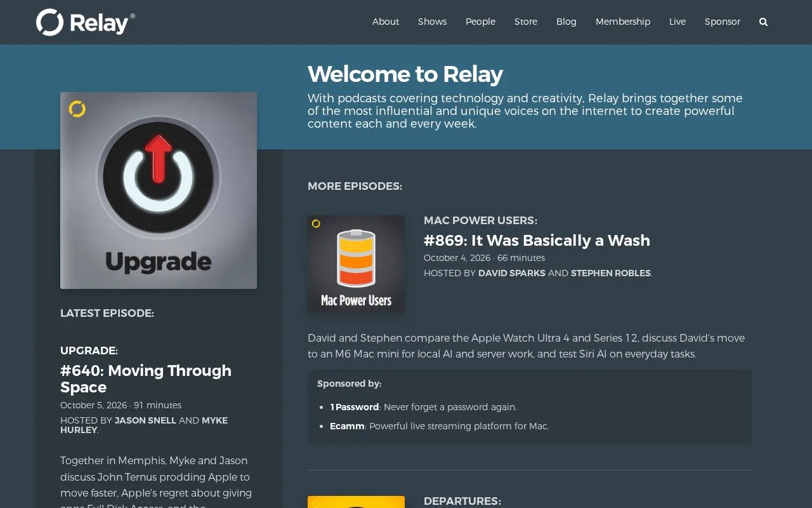Screen dimensions: 812x508
Task: Open the Upgrade show artwork
Action: tap(159, 190)
